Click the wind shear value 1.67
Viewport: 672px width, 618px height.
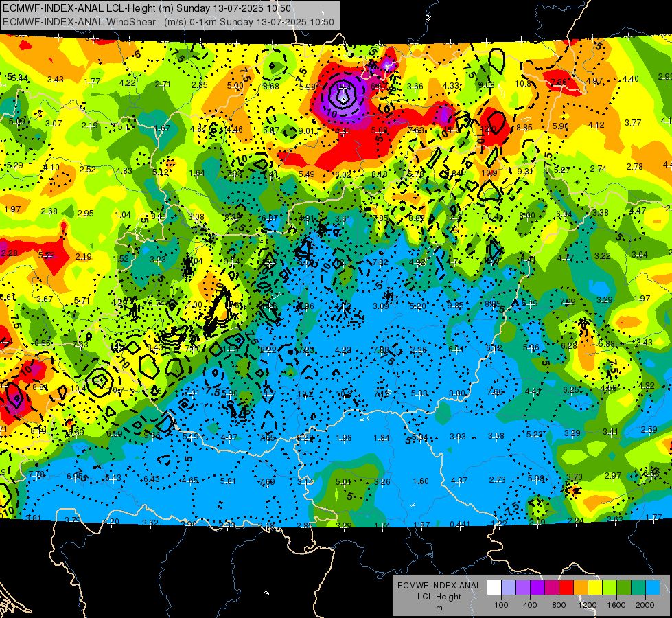coord(163,128)
